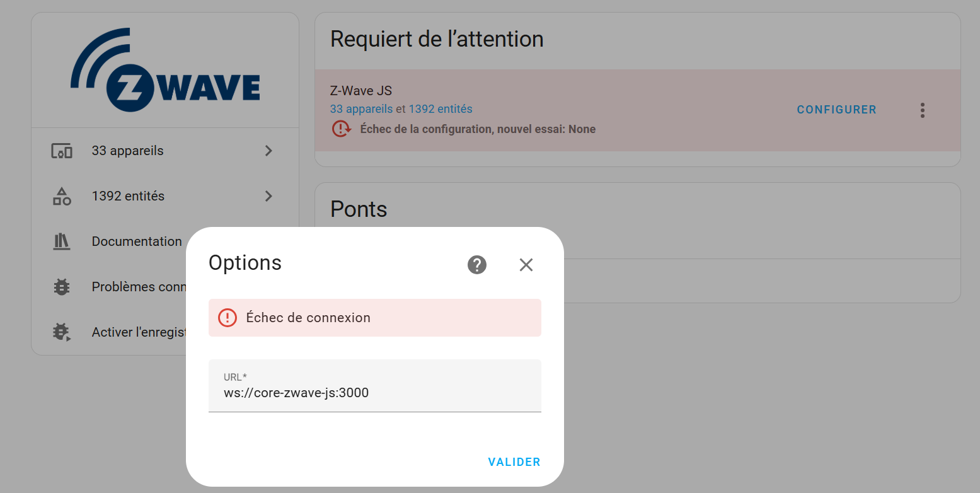Click the devices icon beside 33 appareils

pos(62,151)
